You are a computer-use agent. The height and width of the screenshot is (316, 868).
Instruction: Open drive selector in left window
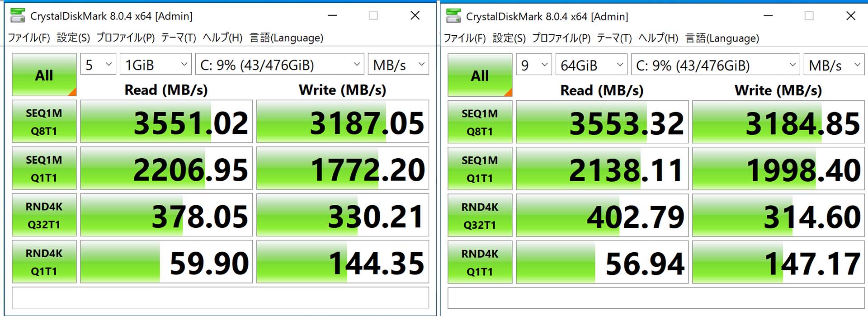click(279, 64)
